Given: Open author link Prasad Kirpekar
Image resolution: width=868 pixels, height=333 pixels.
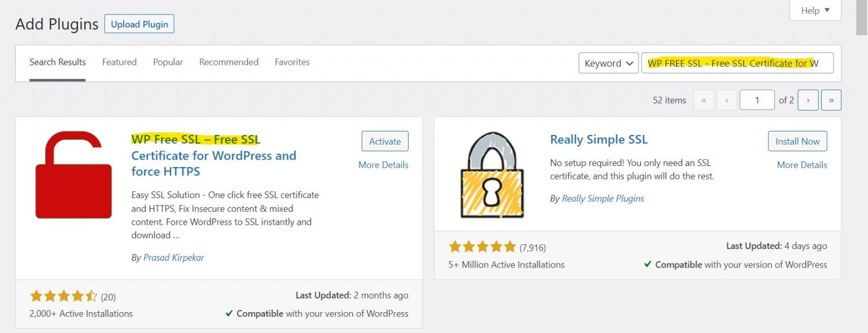Looking at the screenshot, I should pos(173,257).
